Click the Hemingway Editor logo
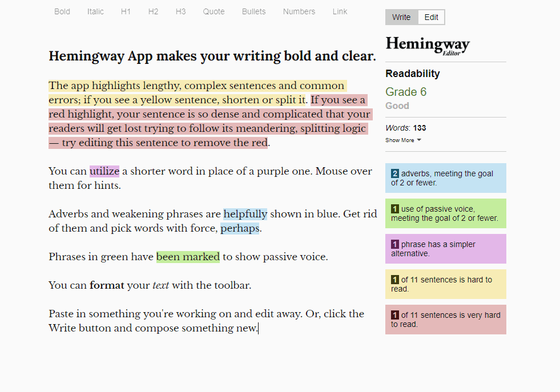Viewport: 560px width, 392px height. [428, 46]
